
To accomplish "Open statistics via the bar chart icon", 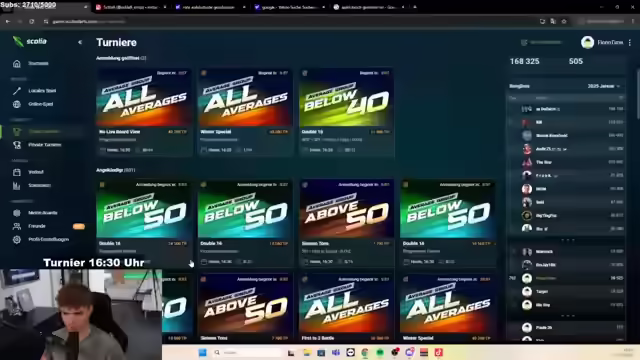I will click(x=17, y=186).
